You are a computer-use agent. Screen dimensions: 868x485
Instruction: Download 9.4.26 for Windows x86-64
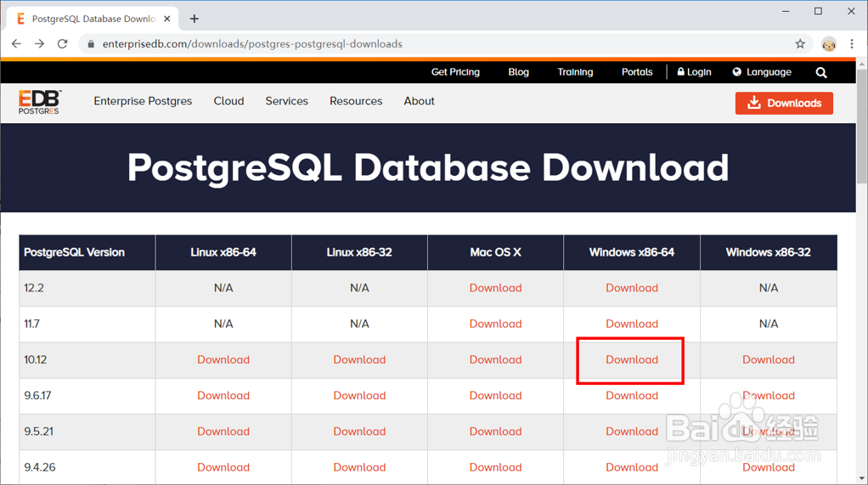coord(632,467)
